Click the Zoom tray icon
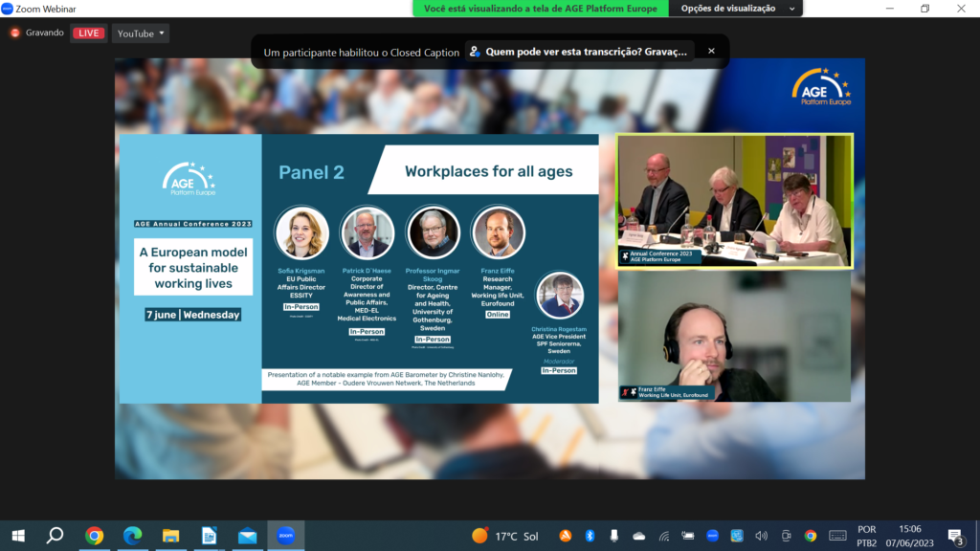This screenshot has height=551, width=980. click(x=712, y=536)
